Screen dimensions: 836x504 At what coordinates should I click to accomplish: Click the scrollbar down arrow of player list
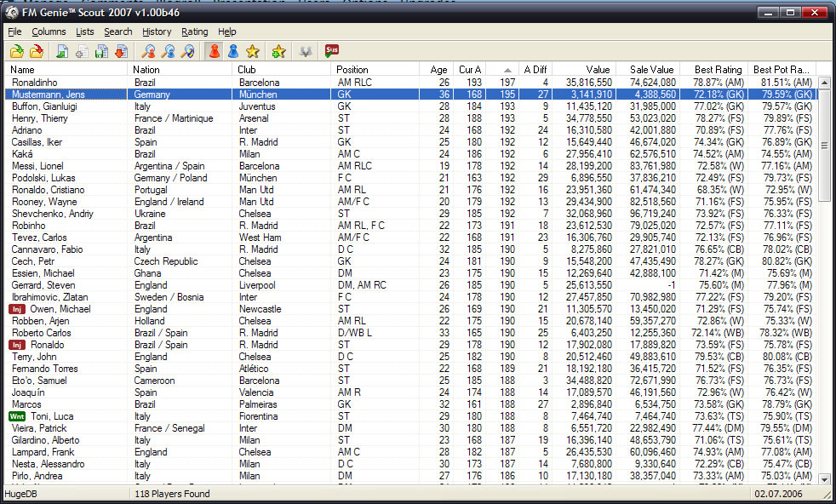[823, 480]
